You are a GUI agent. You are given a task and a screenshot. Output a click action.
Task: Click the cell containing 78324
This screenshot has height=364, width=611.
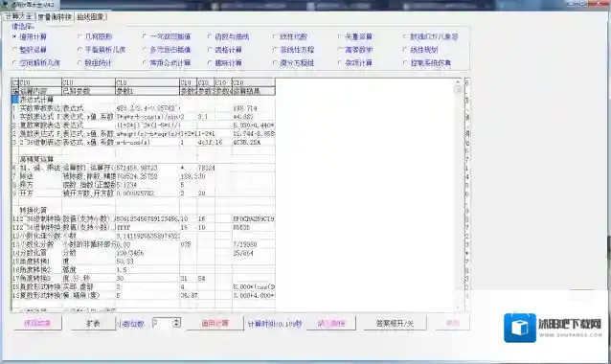(206, 168)
